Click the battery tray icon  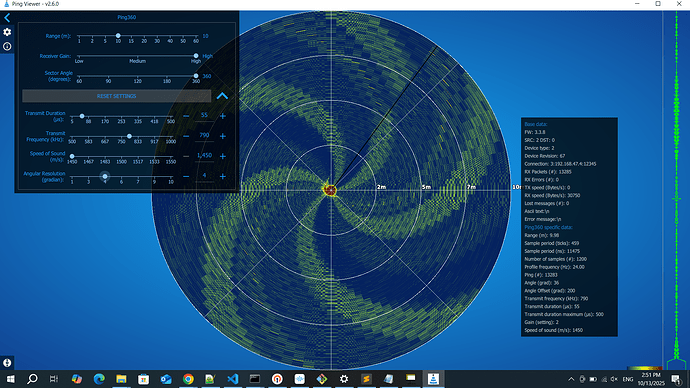[593, 379]
